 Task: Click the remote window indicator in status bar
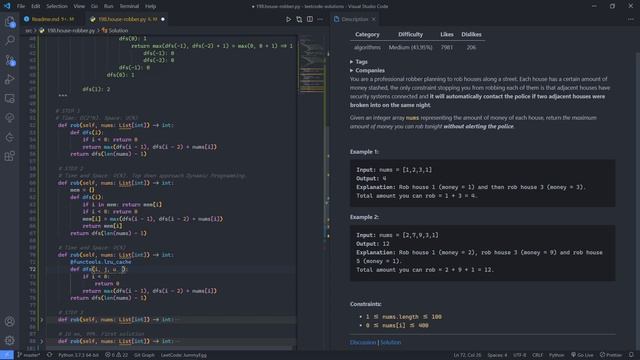7,355
